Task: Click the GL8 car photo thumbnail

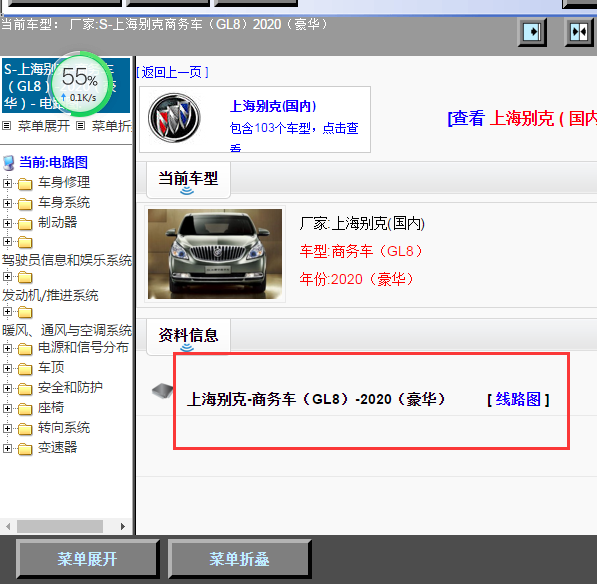Action: click(x=215, y=254)
